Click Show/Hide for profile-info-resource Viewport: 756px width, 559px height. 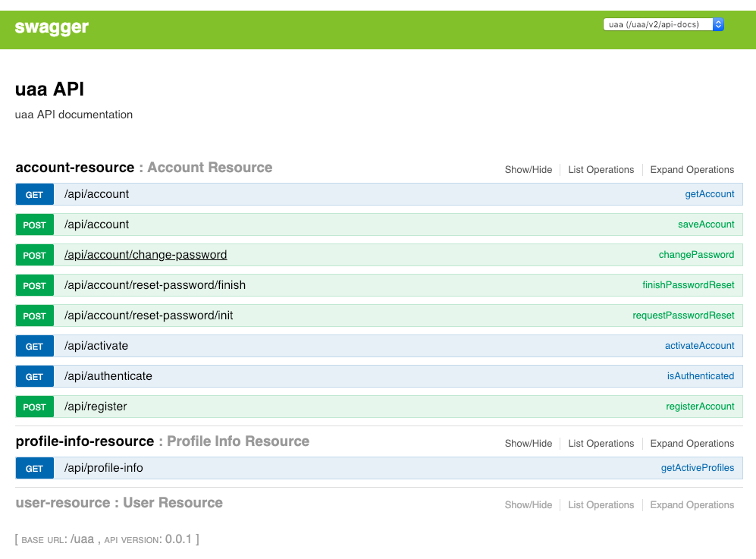coord(529,443)
